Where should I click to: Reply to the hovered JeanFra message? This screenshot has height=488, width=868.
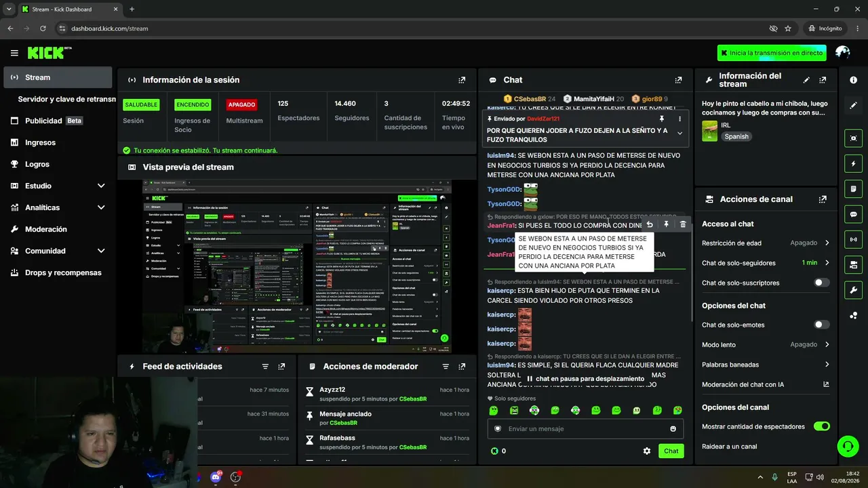coord(650,224)
